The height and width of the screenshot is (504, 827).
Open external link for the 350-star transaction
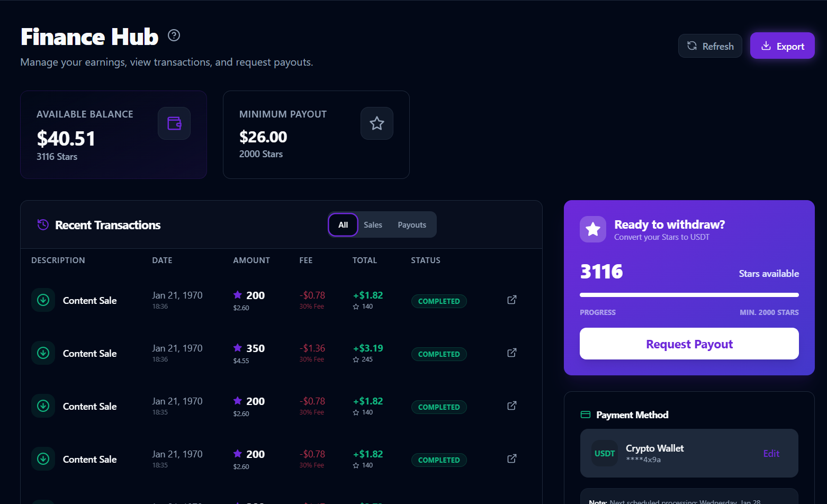click(x=511, y=353)
